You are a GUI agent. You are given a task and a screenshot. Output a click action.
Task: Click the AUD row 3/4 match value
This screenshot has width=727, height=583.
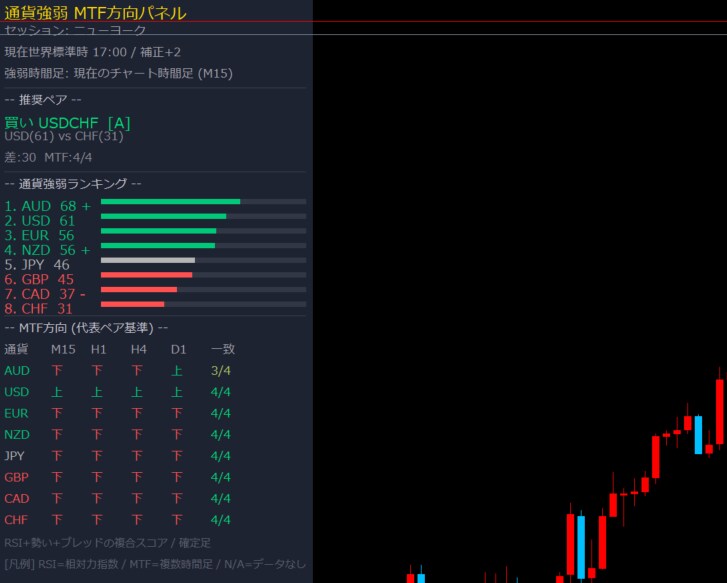pyautogui.click(x=221, y=371)
